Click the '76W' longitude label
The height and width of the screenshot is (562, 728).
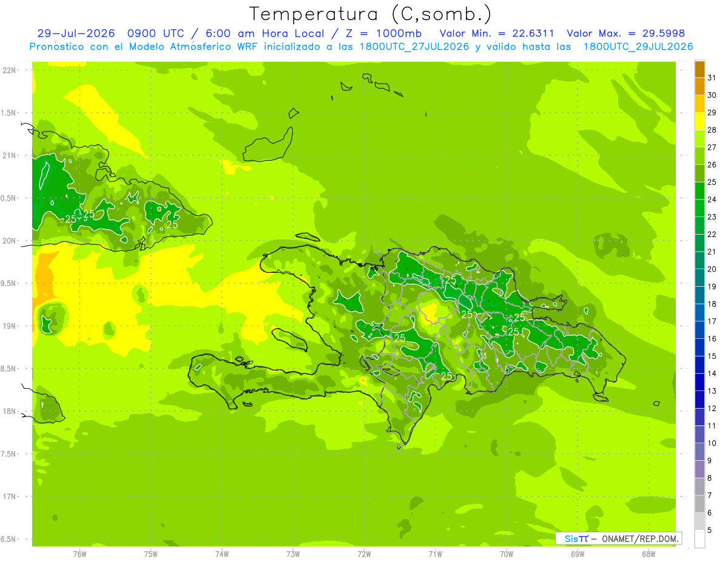tap(79, 554)
